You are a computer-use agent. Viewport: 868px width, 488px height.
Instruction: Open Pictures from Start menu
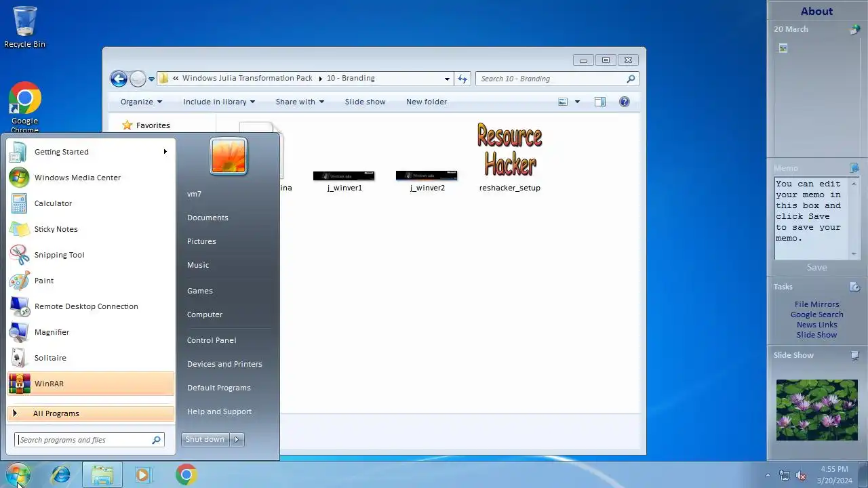tap(201, 241)
